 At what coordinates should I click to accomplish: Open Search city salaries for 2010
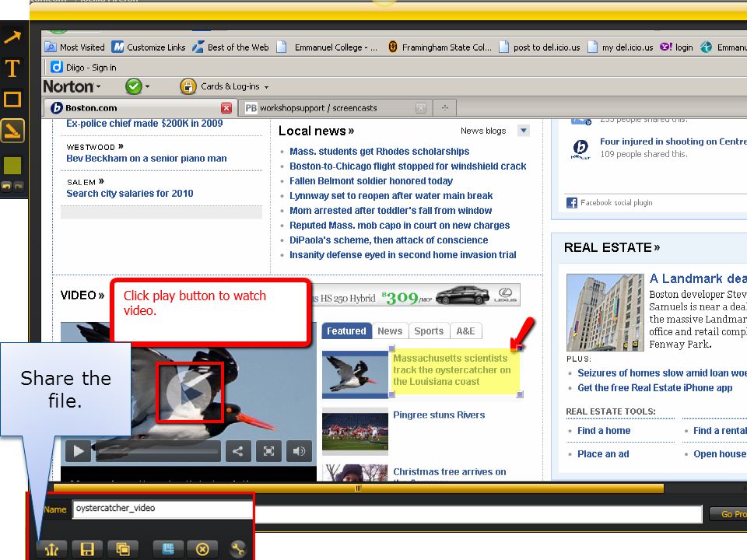coord(130,194)
